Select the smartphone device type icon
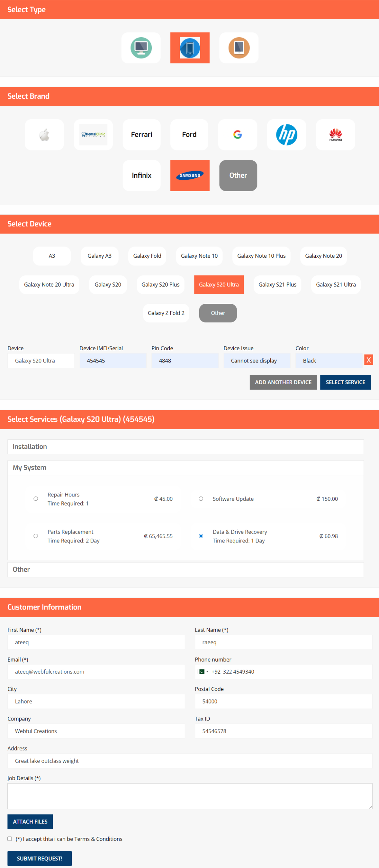The width and height of the screenshot is (379, 868). click(x=190, y=48)
